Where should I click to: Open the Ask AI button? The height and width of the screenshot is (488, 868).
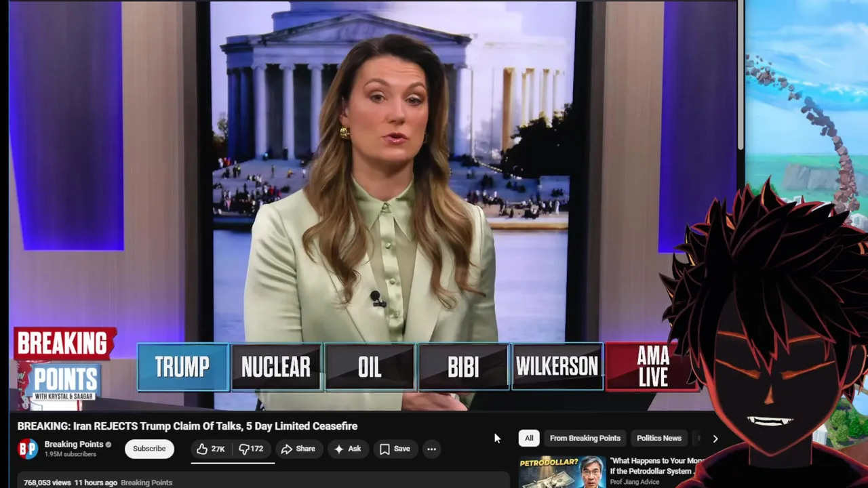point(347,449)
